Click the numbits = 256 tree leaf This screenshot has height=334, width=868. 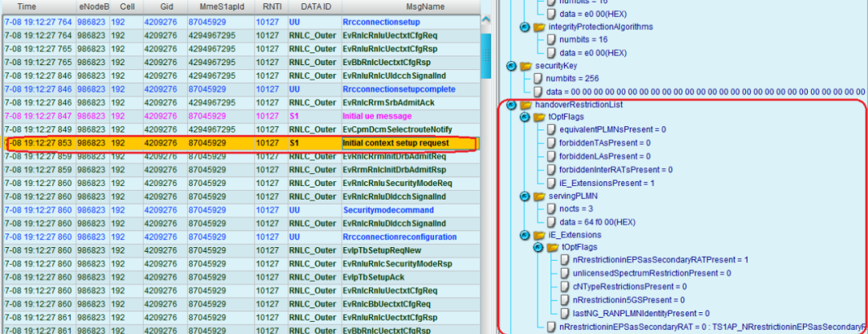(572, 79)
